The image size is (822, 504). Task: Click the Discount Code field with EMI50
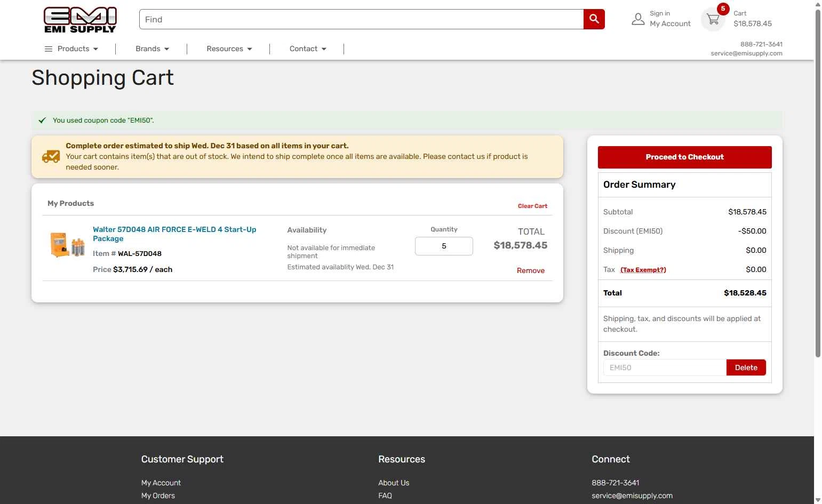(665, 367)
